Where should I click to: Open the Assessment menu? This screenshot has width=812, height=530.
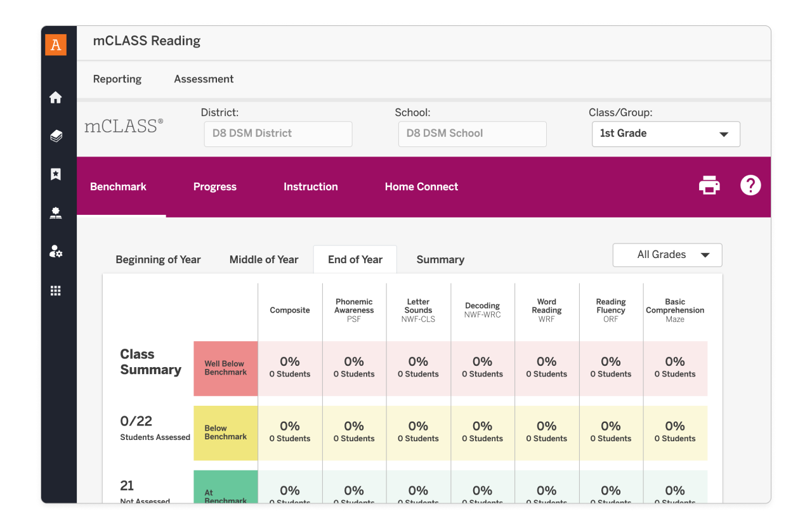[x=204, y=79]
